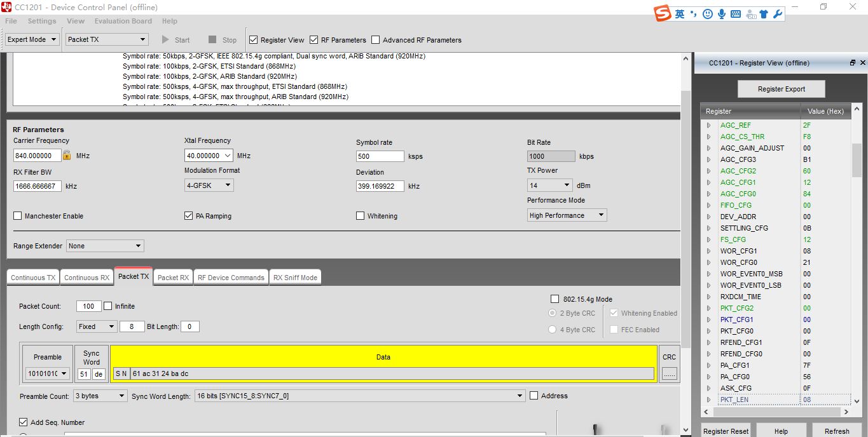Click the Stop square icon in toolbar
The height and width of the screenshot is (437, 868).
[212, 39]
